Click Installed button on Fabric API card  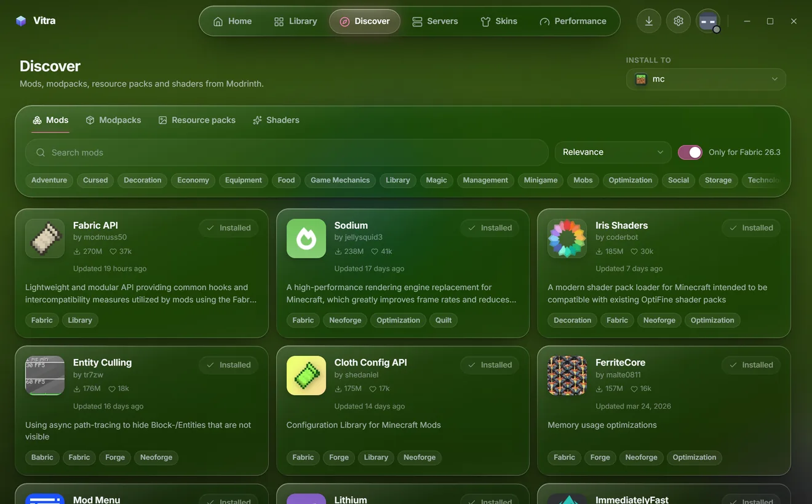point(229,228)
